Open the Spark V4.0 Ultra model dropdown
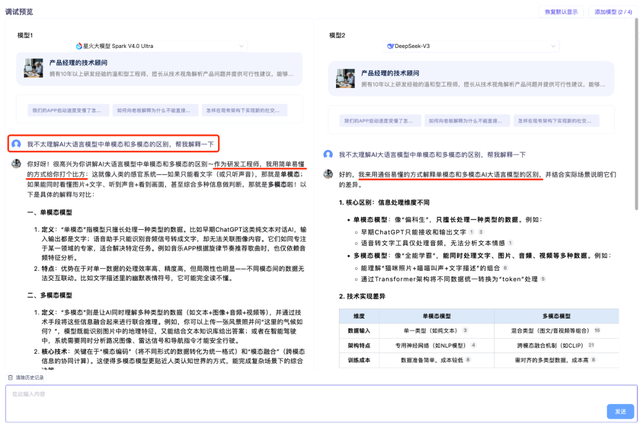 (159, 46)
